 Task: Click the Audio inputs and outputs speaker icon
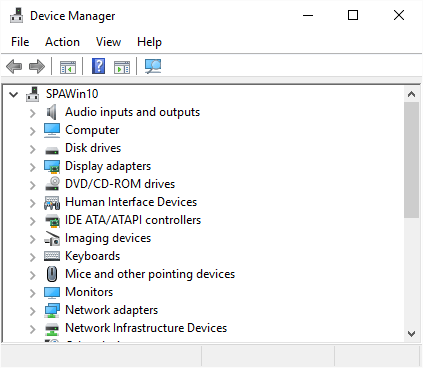click(52, 112)
